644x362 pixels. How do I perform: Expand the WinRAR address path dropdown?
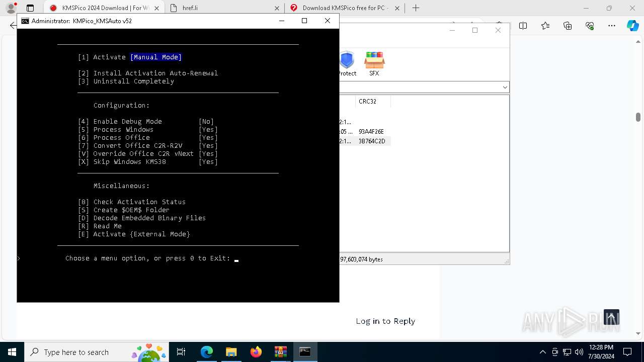coord(505,87)
